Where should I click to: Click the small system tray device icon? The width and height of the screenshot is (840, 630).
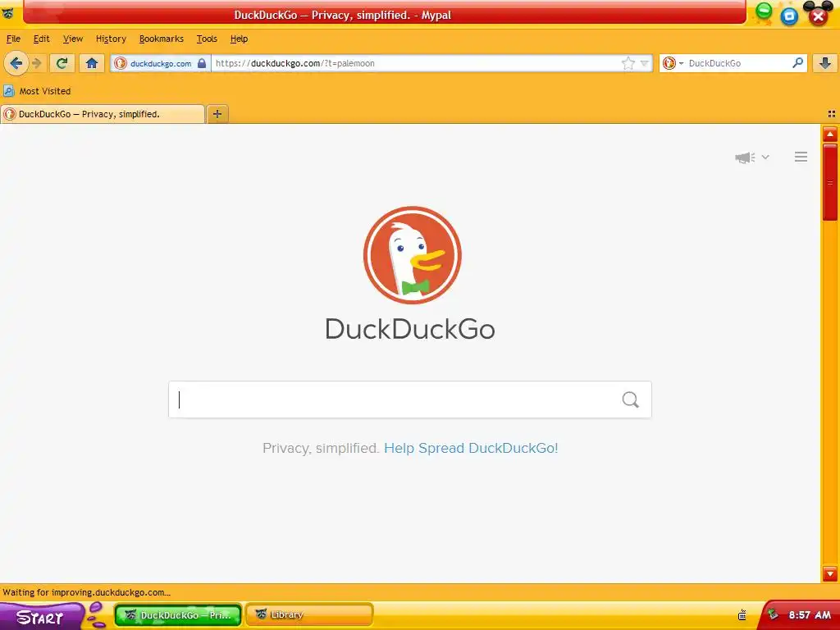742,615
